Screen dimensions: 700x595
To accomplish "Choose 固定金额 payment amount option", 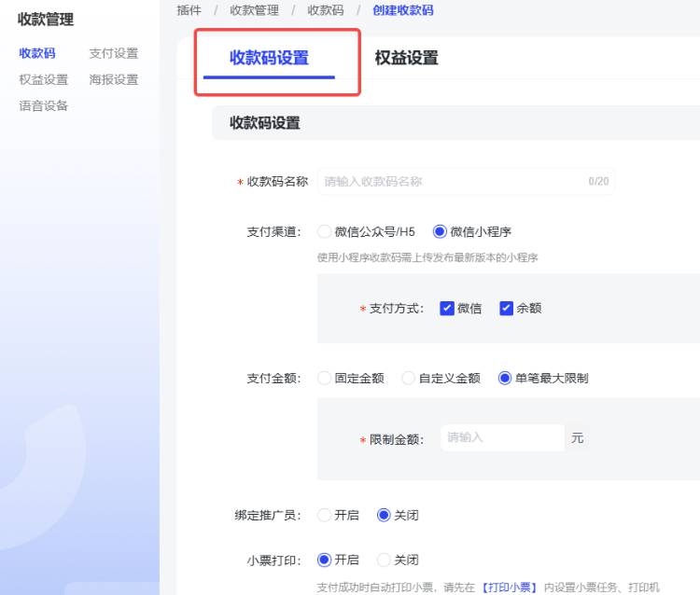I will [325, 378].
